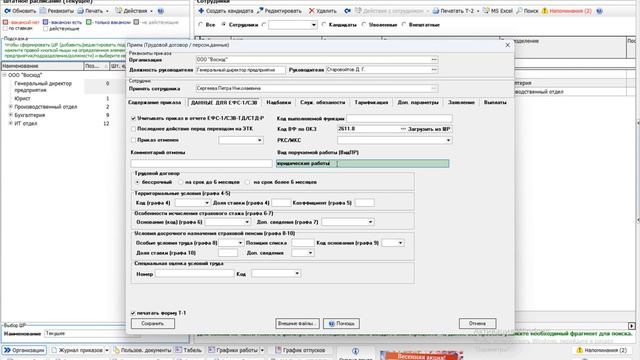Switch to the Тарификация tab

371,102
